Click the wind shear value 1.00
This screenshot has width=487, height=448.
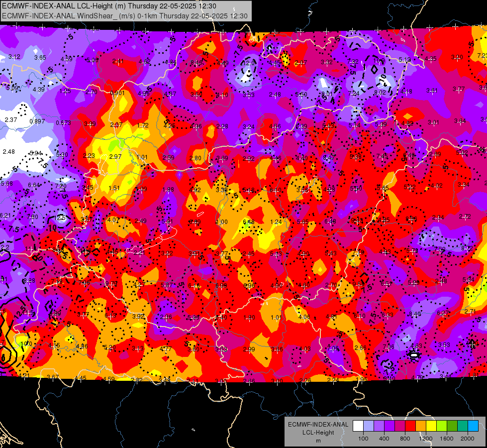[222, 222]
